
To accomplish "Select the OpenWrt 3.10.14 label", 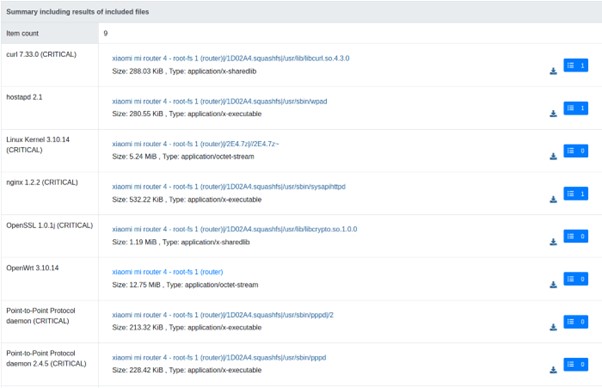I will 33,268.
